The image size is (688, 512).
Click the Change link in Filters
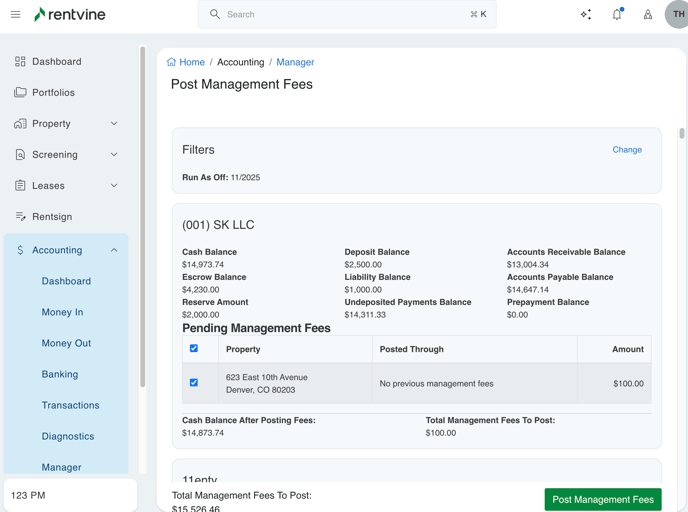click(627, 150)
